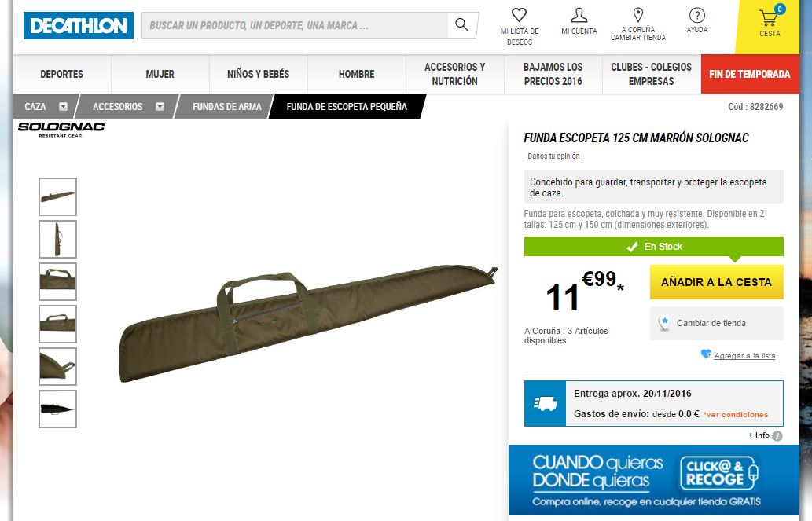Image resolution: width=812 pixels, height=521 pixels.
Task: Focus the product search input field
Action: 296,25
